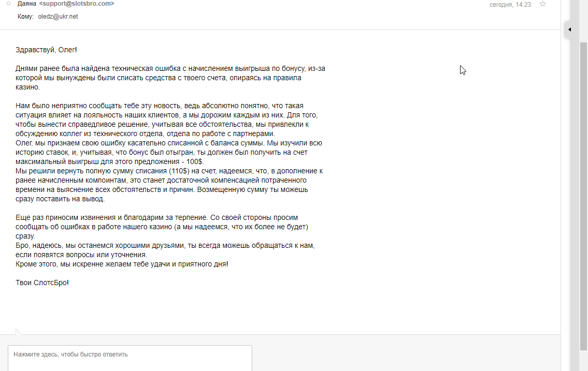Viewport: 588px width, 371px height.
Task: Click the line starting Бро, надеюсь
Action: pyautogui.click(x=165, y=245)
